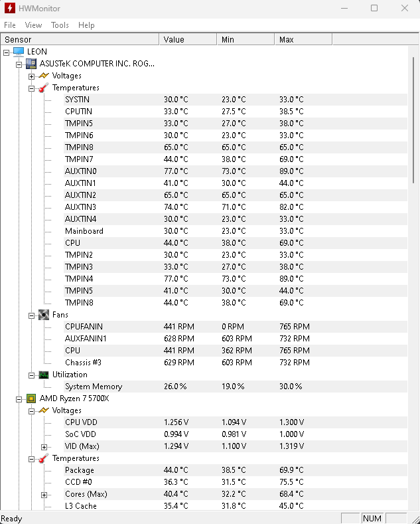The width and height of the screenshot is (420, 524).
Task: Select the CPUFANIN fan row
Action: pos(236,327)
